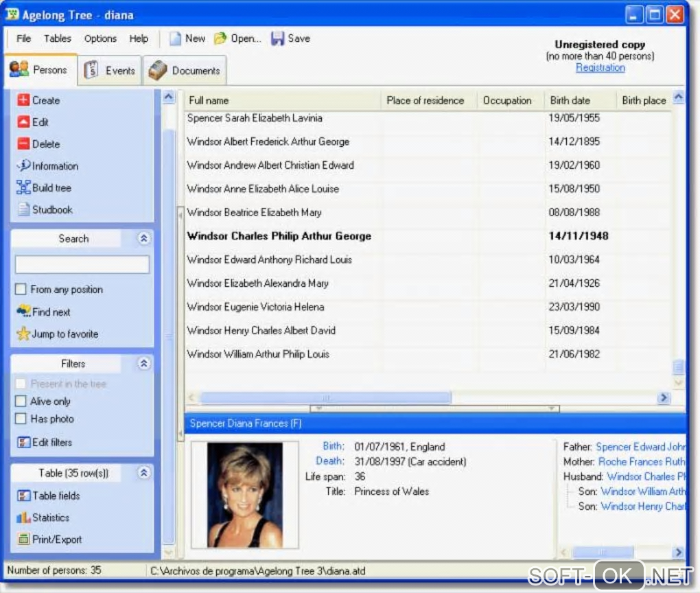Click the persons table scroll-up arrow
The image size is (700, 593).
(x=679, y=97)
